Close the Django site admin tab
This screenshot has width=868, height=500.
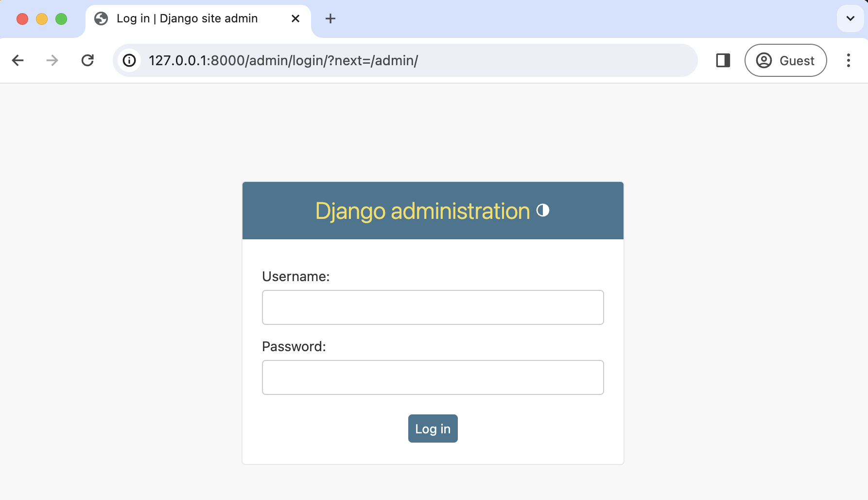pos(295,18)
